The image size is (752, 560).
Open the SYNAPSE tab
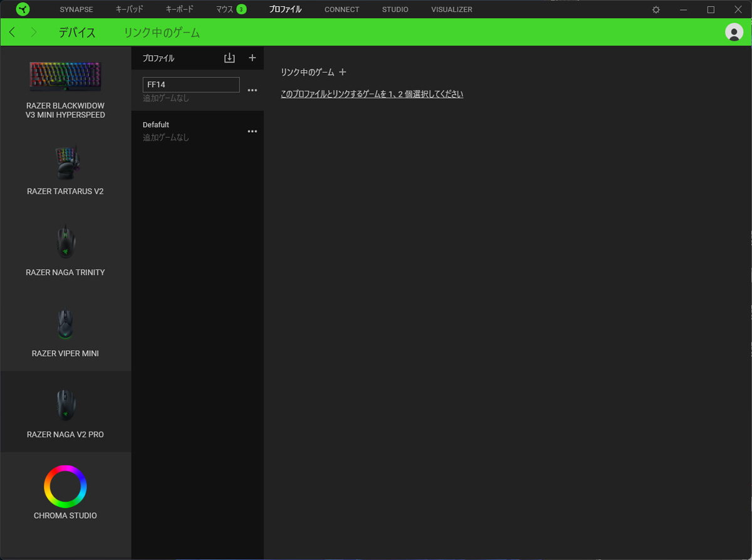coord(76,9)
